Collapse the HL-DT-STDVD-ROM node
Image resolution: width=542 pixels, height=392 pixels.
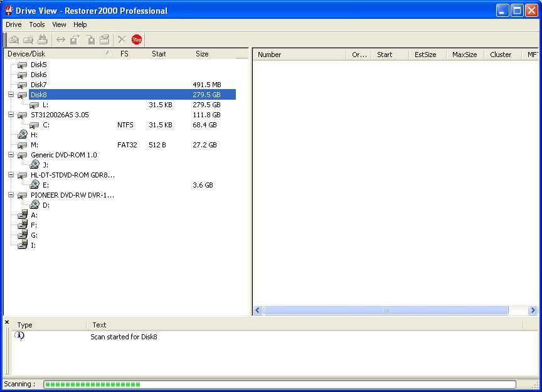point(11,174)
